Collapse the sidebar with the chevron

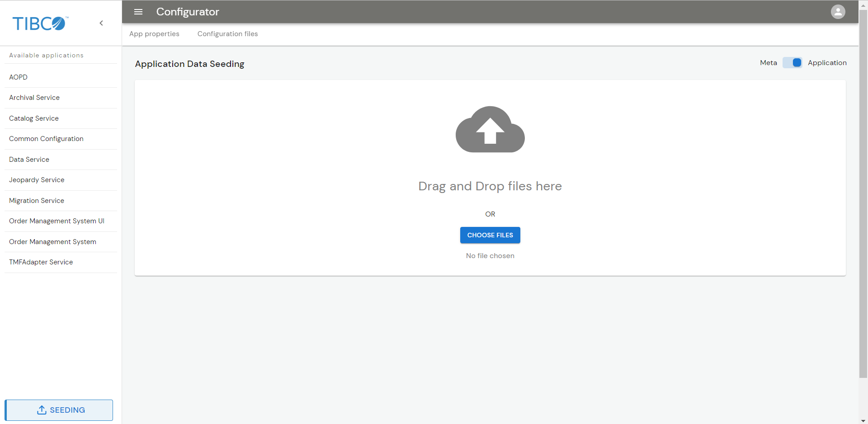click(x=101, y=23)
